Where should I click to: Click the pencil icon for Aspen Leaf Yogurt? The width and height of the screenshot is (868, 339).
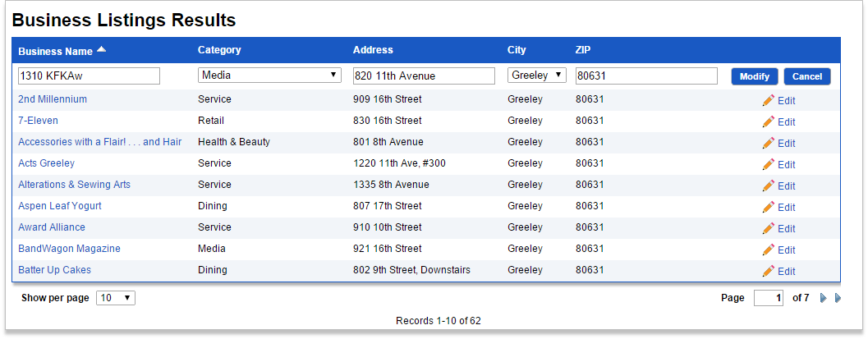pyautogui.click(x=768, y=207)
